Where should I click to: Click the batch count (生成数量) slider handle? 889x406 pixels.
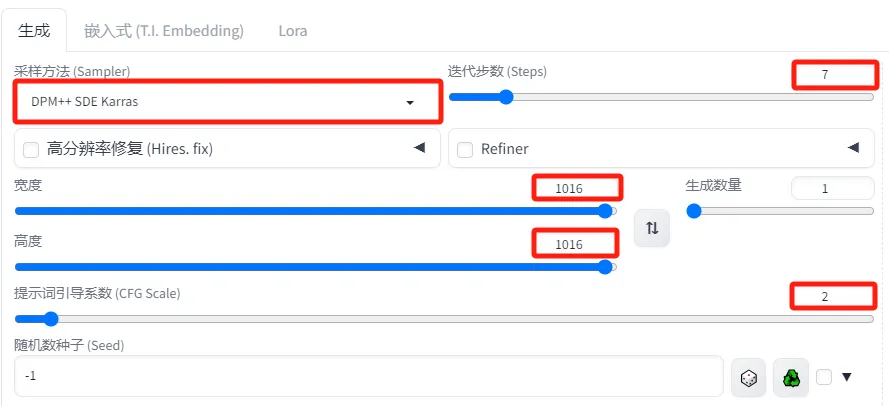[x=694, y=211]
